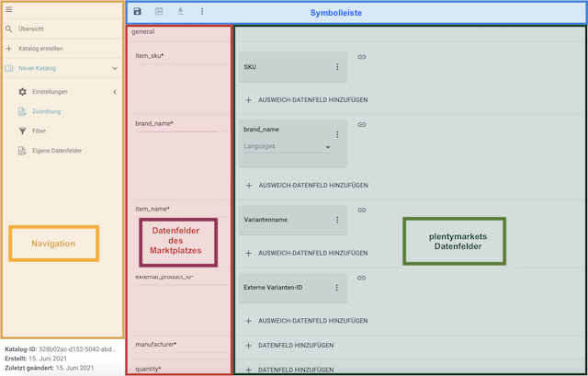Open the Zuordnung menu entry
The height and width of the screenshot is (376, 588).
click(47, 111)
